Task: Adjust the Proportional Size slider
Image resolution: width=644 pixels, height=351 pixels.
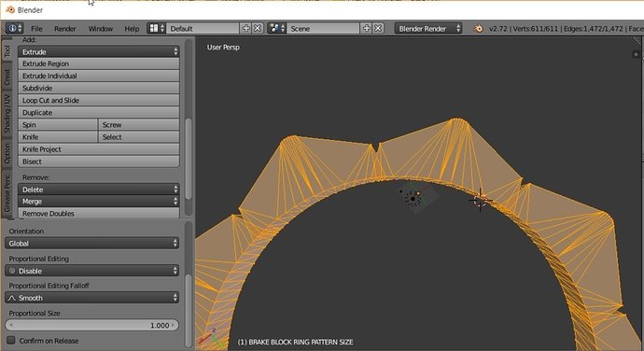Action: pos(92,325)
